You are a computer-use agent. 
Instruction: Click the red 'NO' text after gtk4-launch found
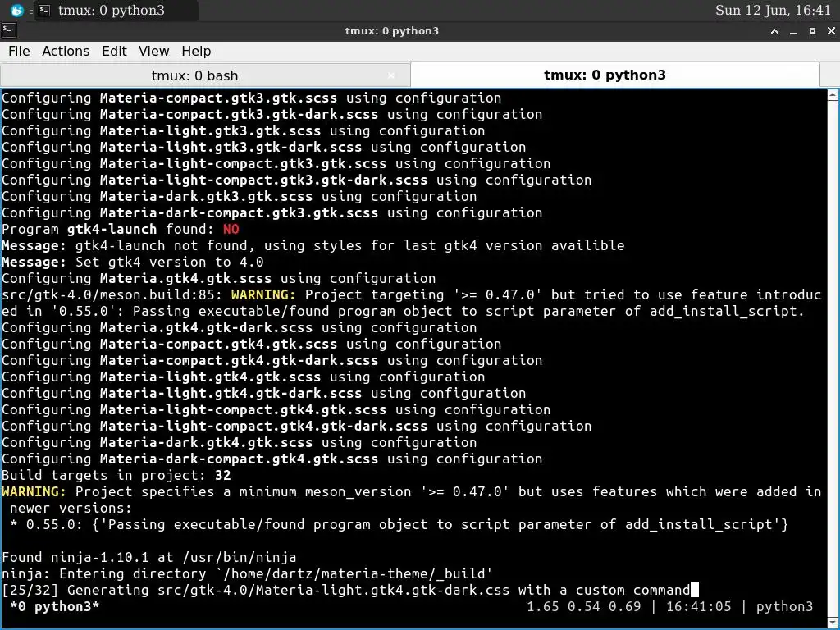pyautogui.click(x=231, y=230)
